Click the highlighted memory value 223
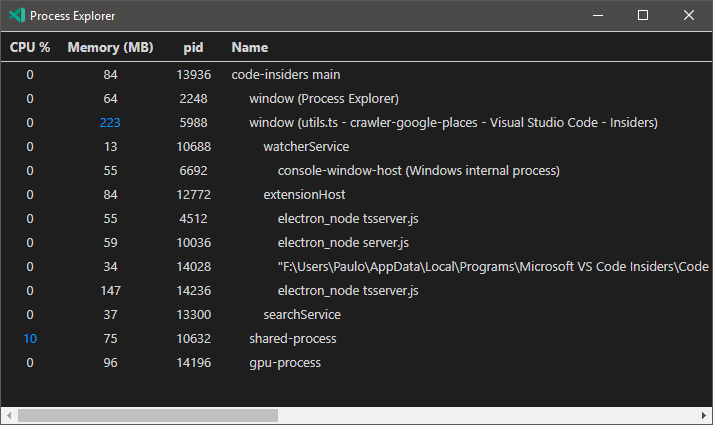Screen dimensions: 713x425 coord(110,123)
